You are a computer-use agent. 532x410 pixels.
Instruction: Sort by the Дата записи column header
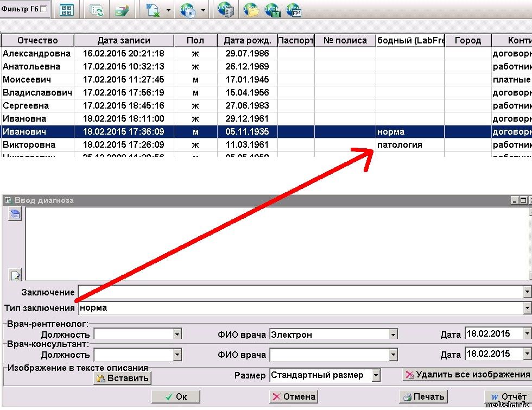[x=124, y=41]
